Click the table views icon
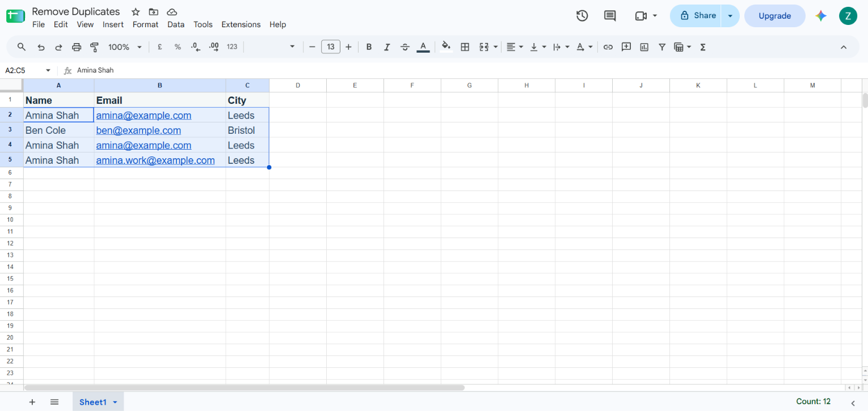 [x=679, y=47]
